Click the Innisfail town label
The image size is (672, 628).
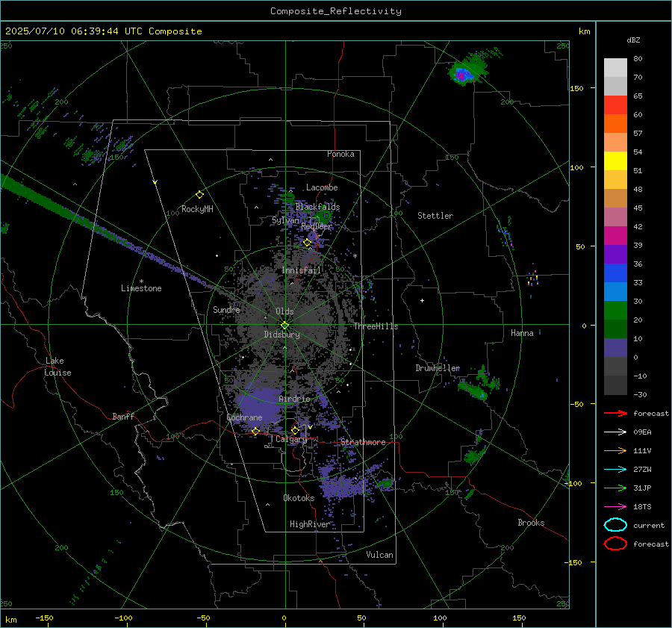(302, 270)
